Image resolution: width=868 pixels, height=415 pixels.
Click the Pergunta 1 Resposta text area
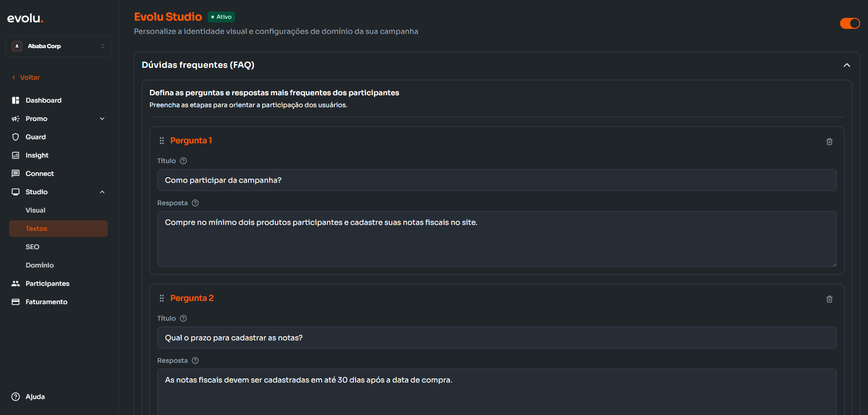point(496,239)
